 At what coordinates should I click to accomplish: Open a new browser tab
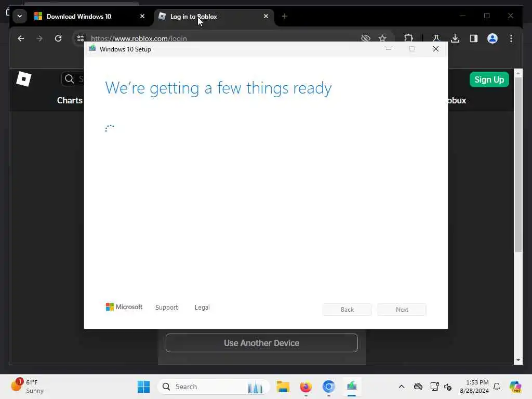point(285,16)
